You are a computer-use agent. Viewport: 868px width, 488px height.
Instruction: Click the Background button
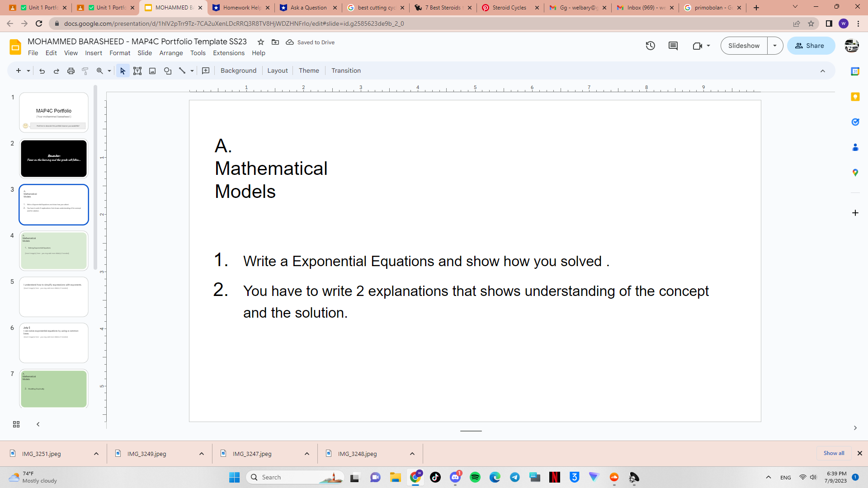coord(238,70)
